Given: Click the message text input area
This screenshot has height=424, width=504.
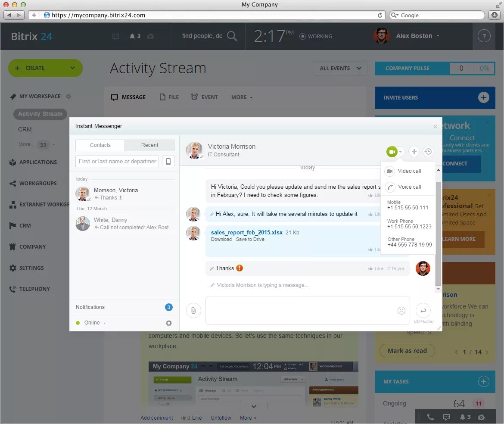Looking at the screenshot, I should tap(307, 311).
